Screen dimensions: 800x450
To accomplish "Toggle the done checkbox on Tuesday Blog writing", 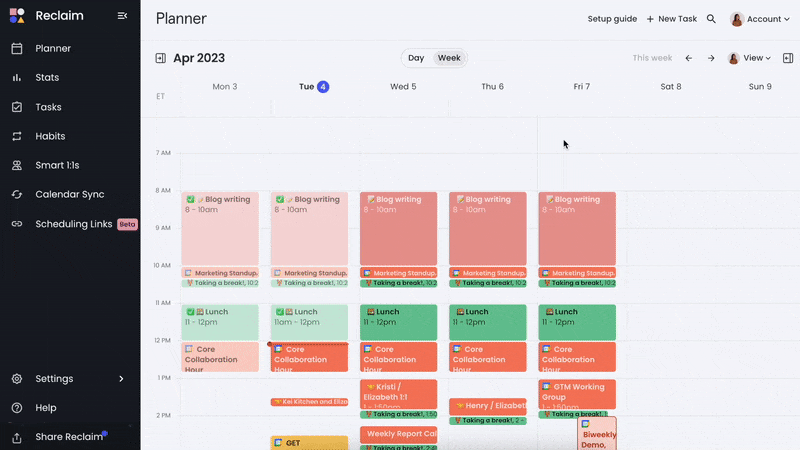I will (x=280, y=199).
